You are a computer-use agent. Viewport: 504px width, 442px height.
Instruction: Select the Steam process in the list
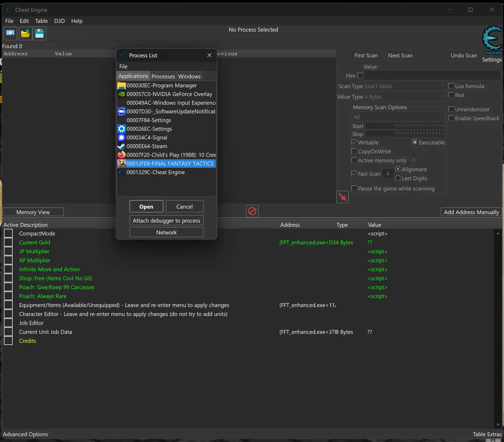pos(147,146)
